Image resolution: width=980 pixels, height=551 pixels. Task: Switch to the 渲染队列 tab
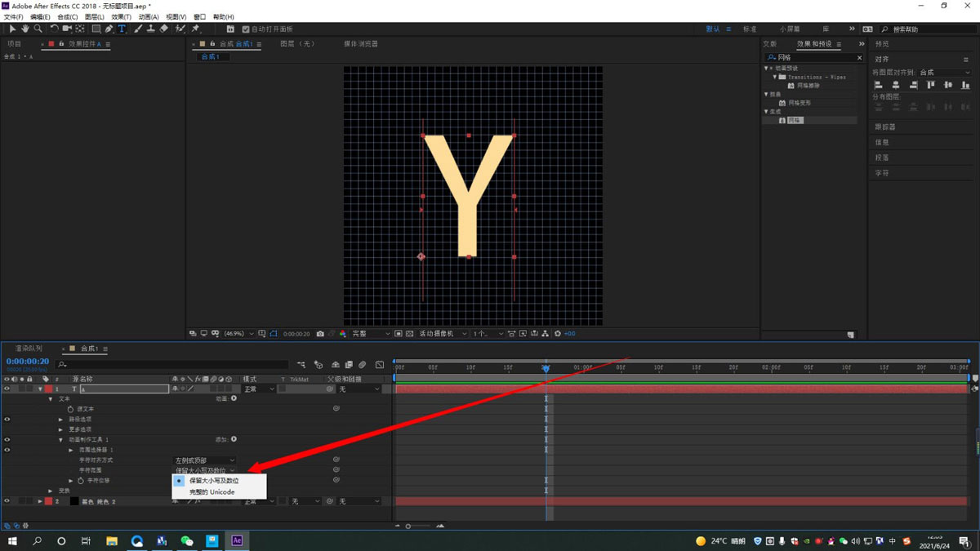tap(29, 349)
